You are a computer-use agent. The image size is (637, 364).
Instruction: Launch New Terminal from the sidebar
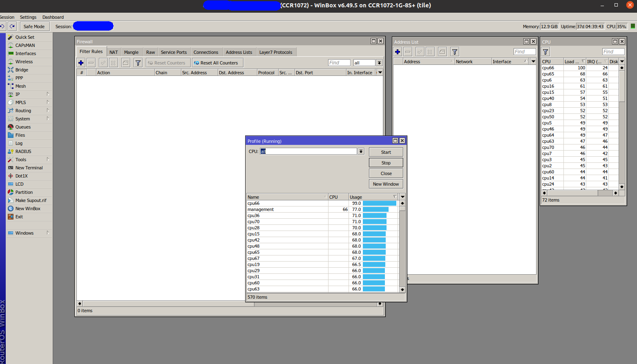(x=29, y=168)
